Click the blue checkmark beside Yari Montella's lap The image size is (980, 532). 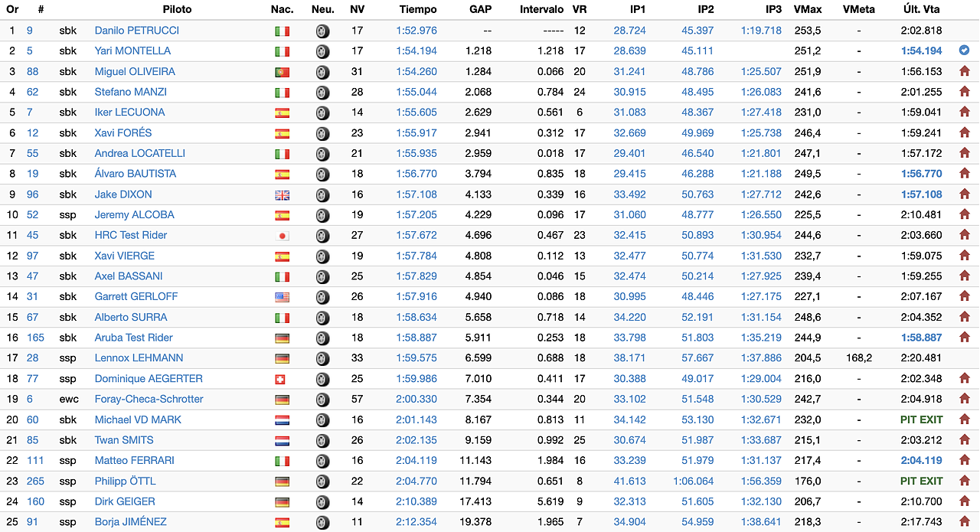[x=964, y=50]
